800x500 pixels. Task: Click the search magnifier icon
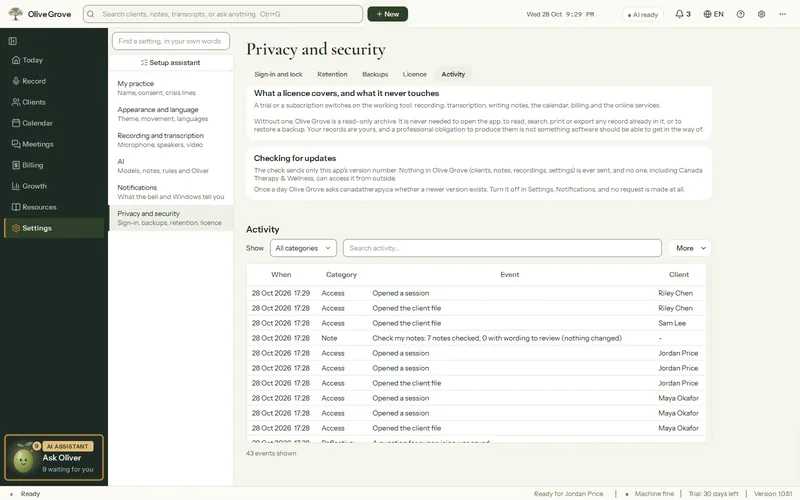tap(91, 14)
